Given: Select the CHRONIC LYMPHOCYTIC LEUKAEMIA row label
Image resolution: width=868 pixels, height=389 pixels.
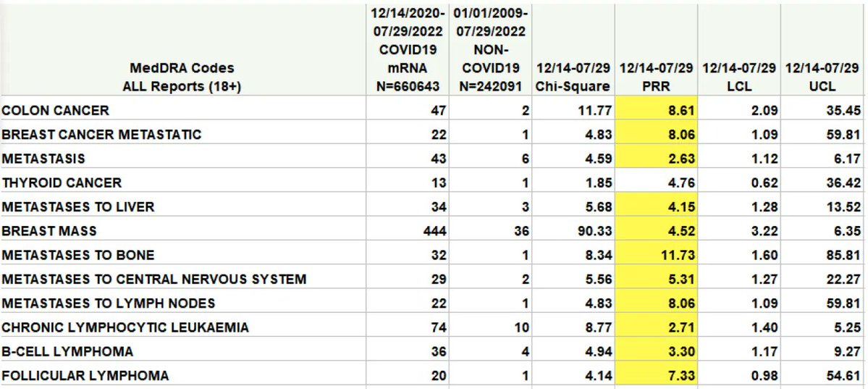Looking at the screenshot, I should [125, 327].
